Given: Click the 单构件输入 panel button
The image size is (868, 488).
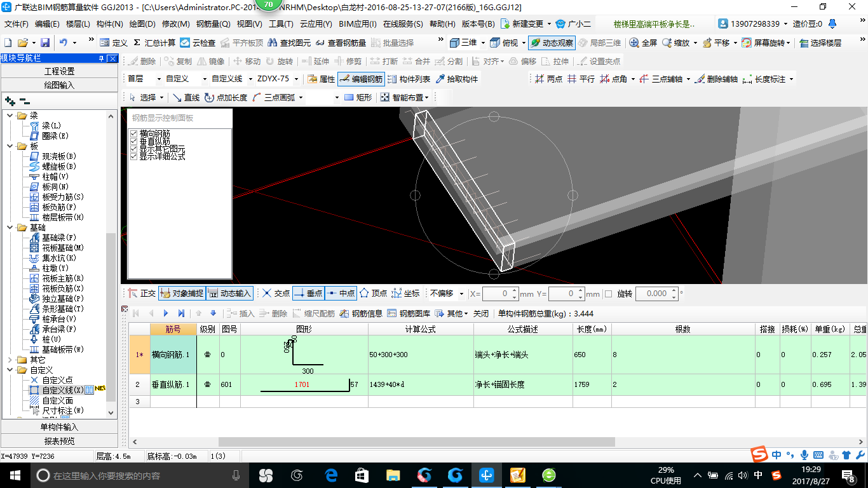Looking at the screenshot, I should click(59, 427).
